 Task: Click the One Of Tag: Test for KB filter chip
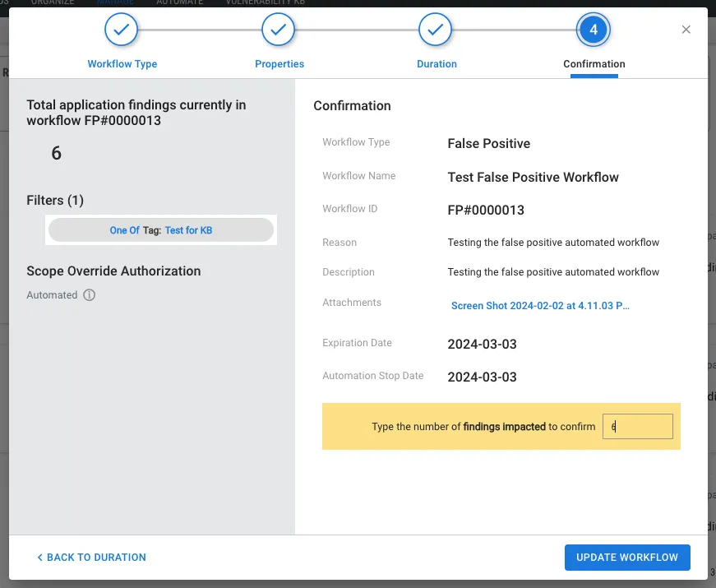click(161, 229)
